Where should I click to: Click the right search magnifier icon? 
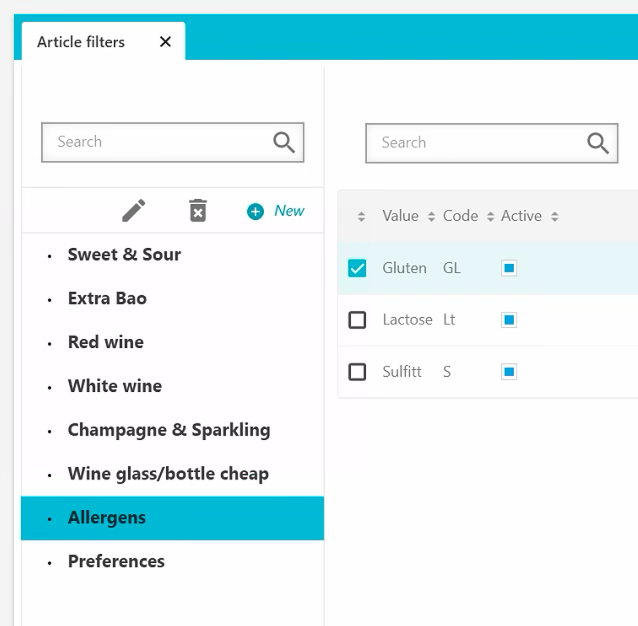click(598, 143)
